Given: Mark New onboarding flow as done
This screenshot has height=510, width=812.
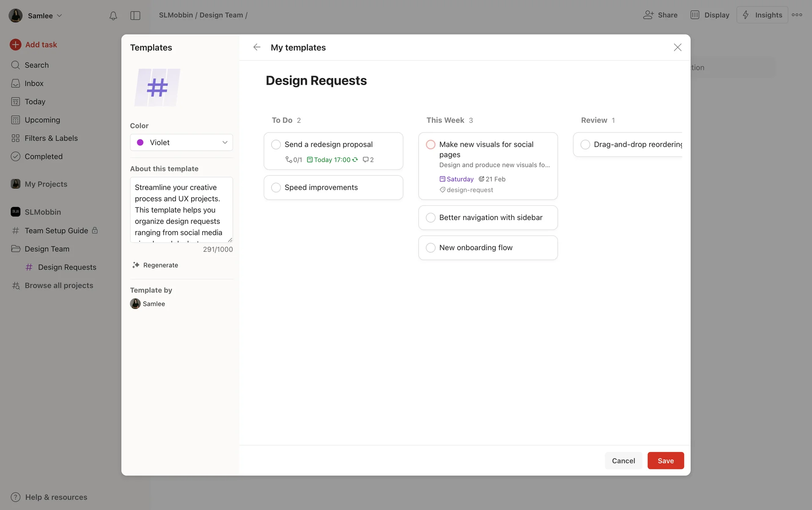Looking at the screenshot, I should pos(431,248).
